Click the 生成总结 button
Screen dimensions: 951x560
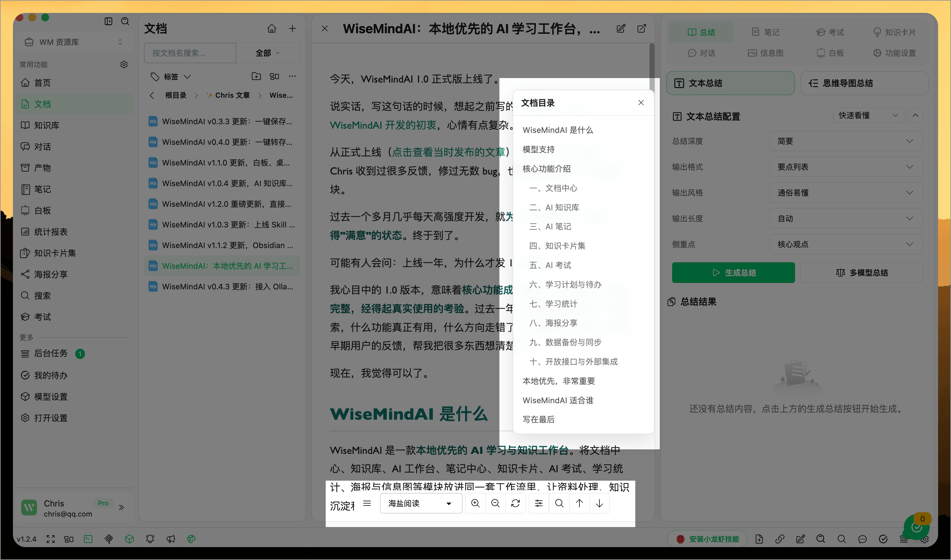(733, 273)
